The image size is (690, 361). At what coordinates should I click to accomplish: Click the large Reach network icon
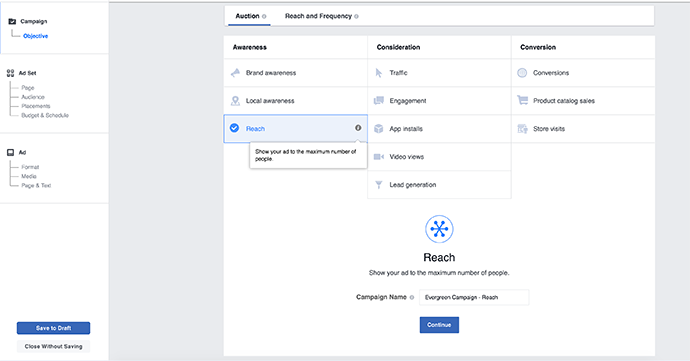pyautogui.click(x=439, y=229)
